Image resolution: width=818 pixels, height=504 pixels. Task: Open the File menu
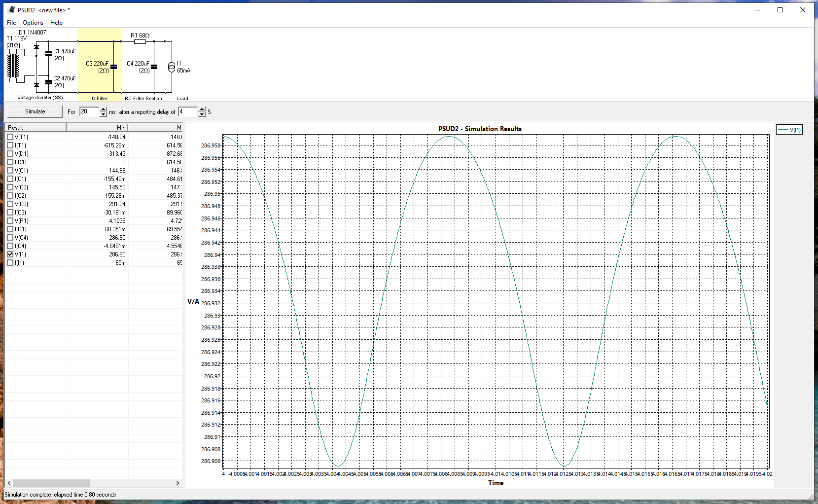[11, 23]
